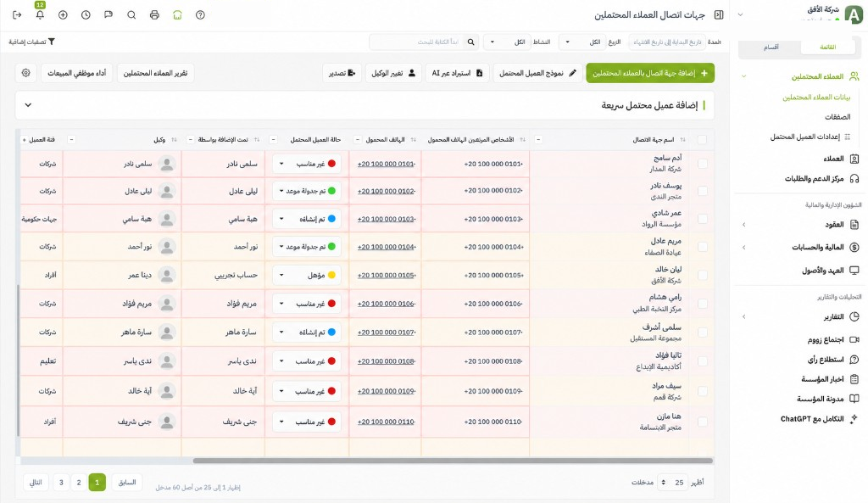Select checkbox for ليان خالد row

[703, 275]
